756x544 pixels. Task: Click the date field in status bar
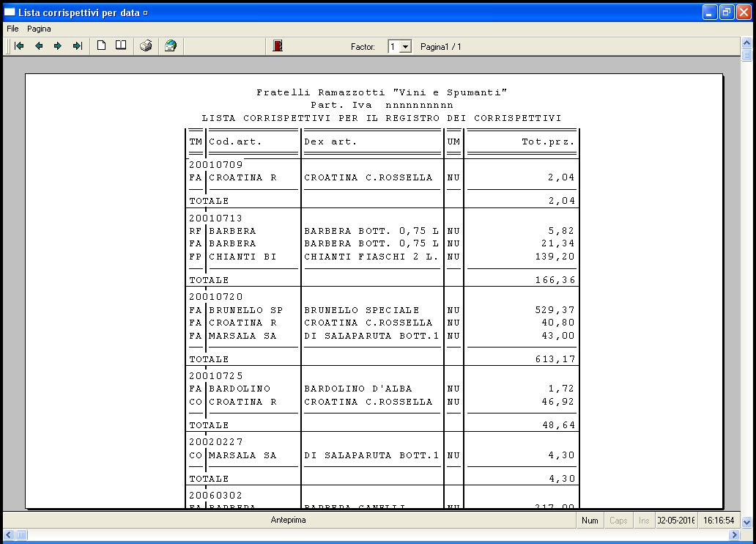click(676, 521)
